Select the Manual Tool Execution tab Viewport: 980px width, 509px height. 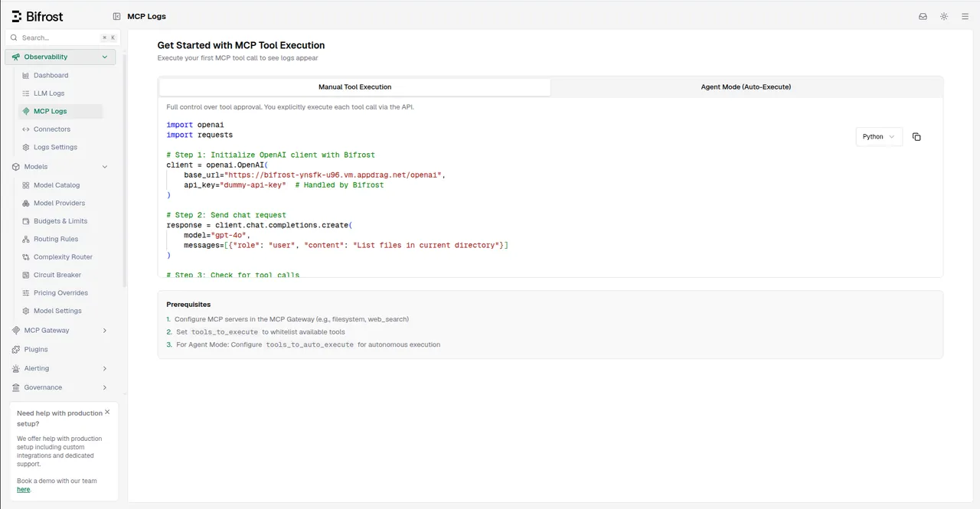coord(355,87)
